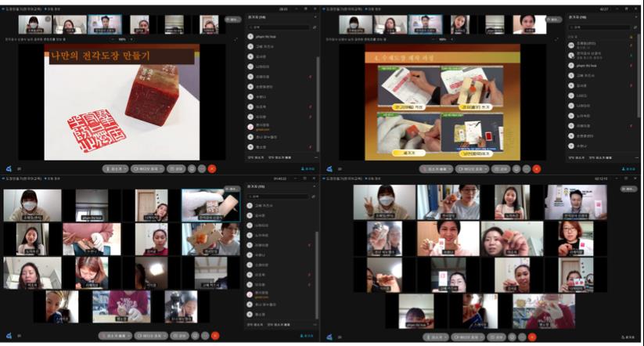The image size is (644, 346).
Task: Click red leave button in gallery window with list
Action: 215,336
